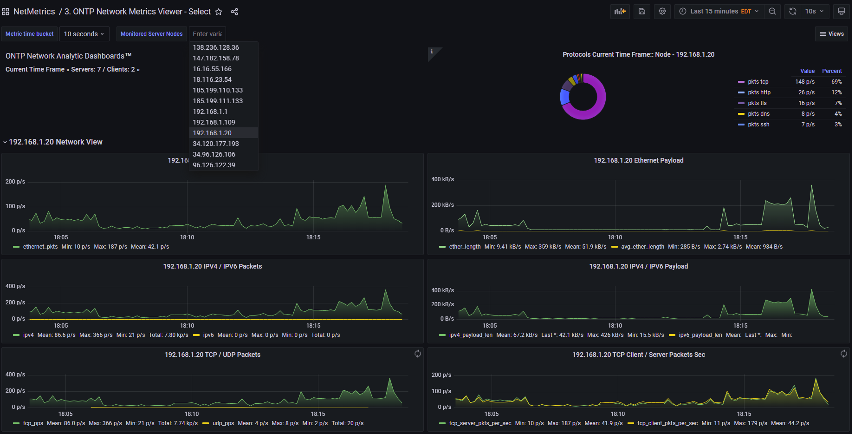Screen dimensions: 868x434
Task: Open the dashboards grid icon beside NetMetrics
Action: click(6, 12)
